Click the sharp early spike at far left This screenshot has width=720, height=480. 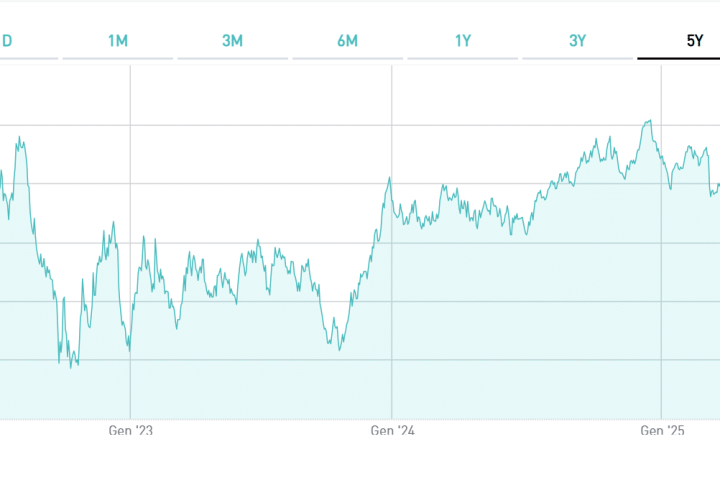20,139
